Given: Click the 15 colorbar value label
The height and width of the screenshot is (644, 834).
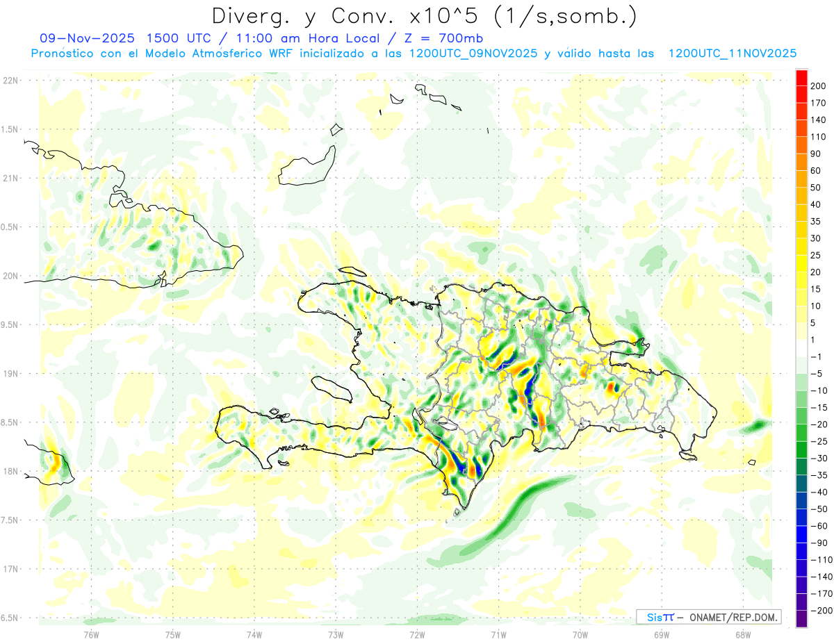Looking at the screenshot, I should coord(816,289).
